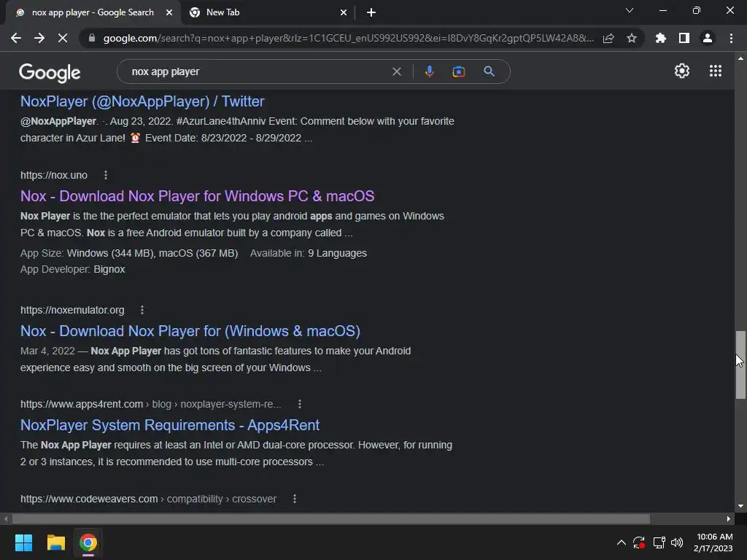Open File Explorer from the taskbar
This screenshot has width=747, height=560.
point(55,542)
